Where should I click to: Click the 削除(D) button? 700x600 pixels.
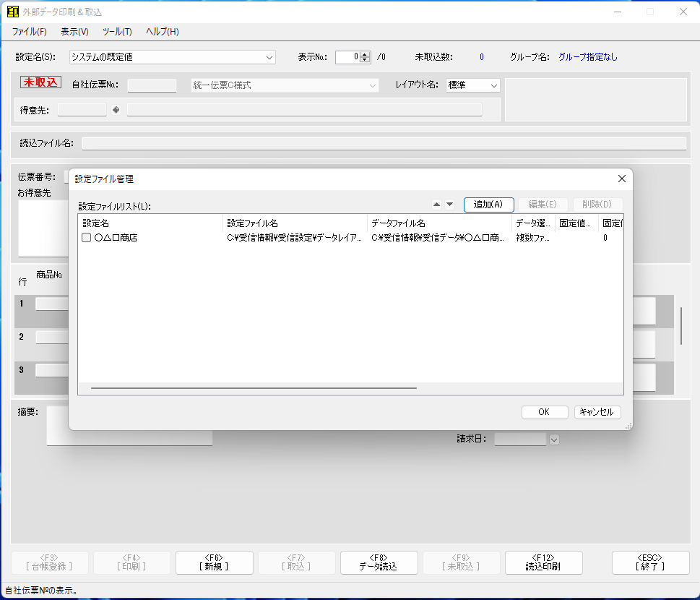point(597,205)
